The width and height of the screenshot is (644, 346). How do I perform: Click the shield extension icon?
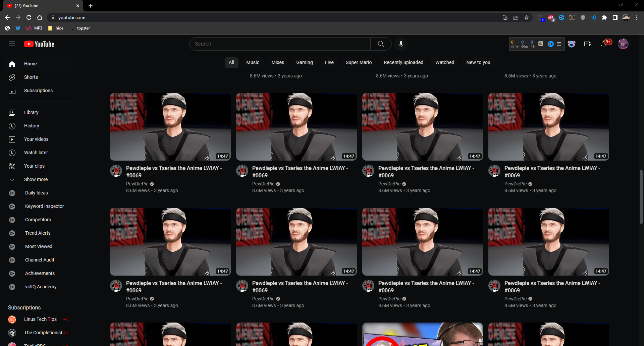click(583, 17)
